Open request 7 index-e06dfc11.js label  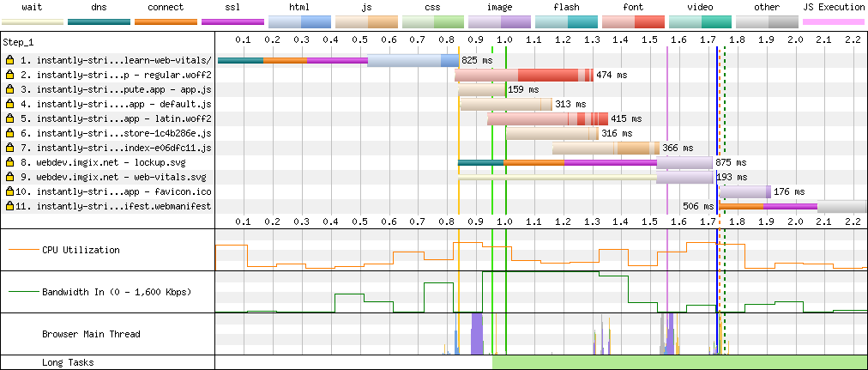tap(116, 148)
